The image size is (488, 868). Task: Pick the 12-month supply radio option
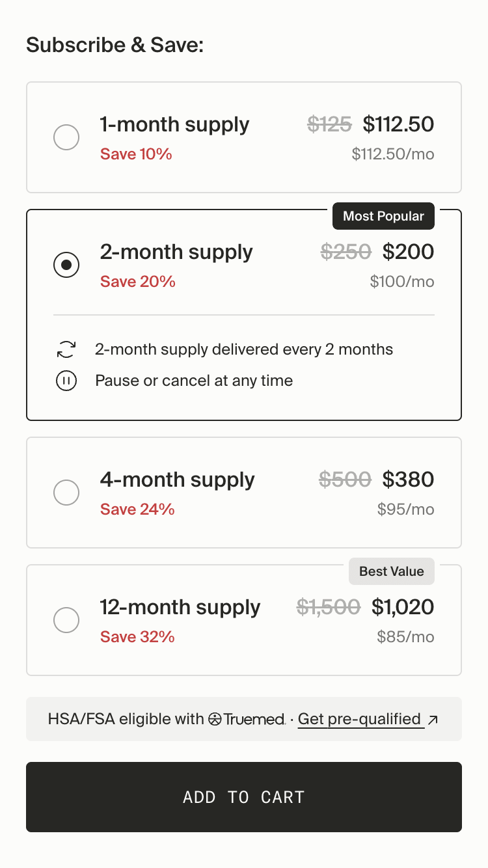click(x=66, y=620)
